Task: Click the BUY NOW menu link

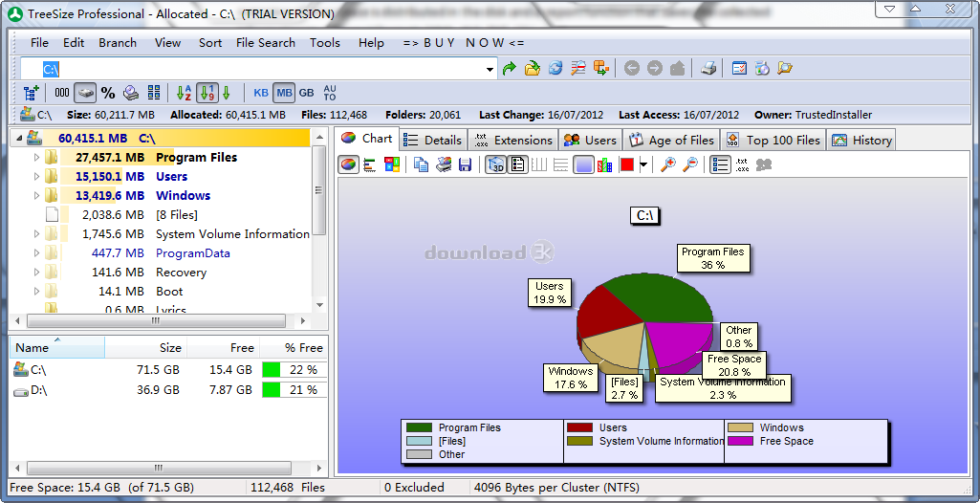Action: click(463, 42)
